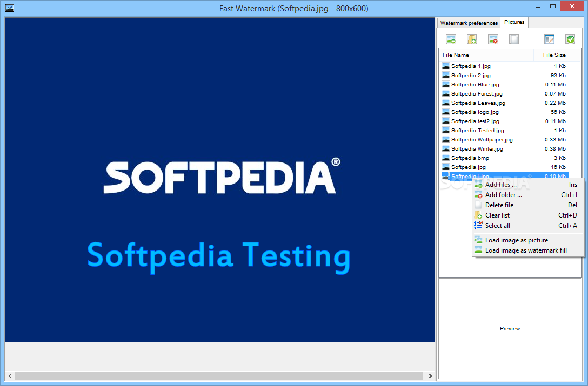This screenshot has height=386, width=588.
Task: Maximize the Fast Watermark window
Action: click(553, 6)
